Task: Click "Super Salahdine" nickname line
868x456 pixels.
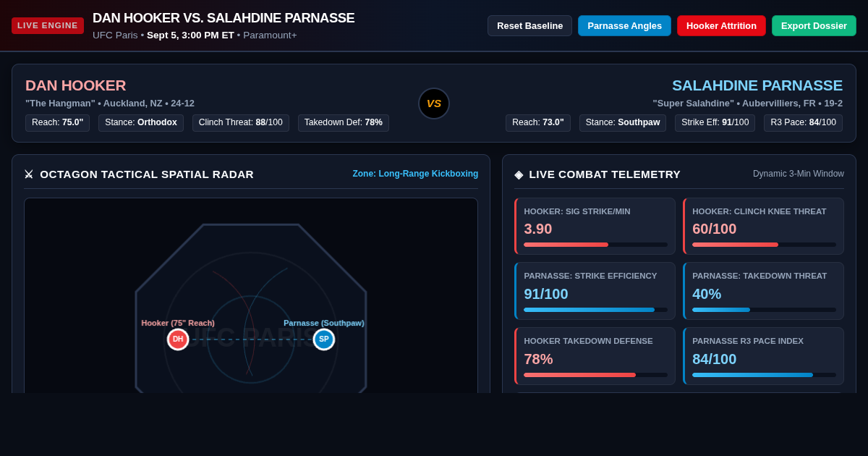Action: [748, 104]
